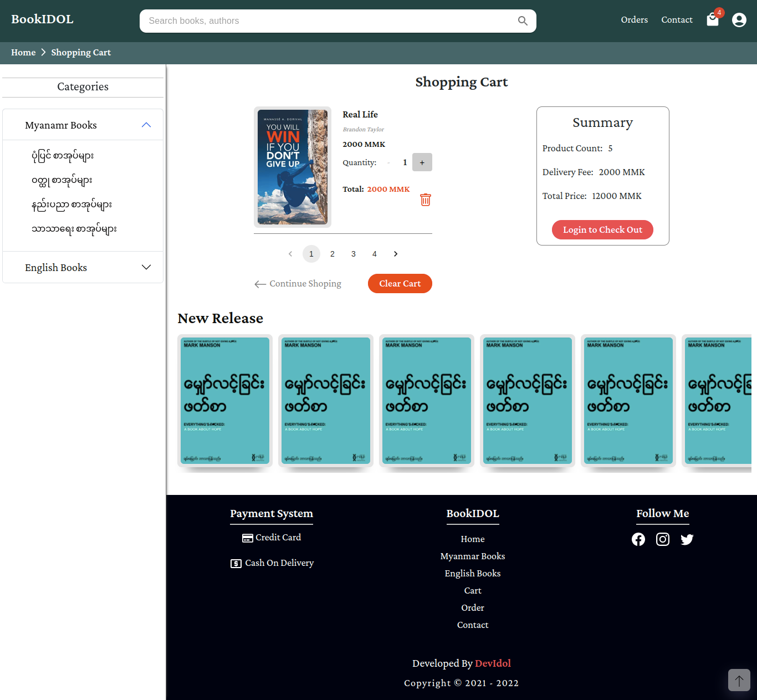Select the သာသာရေး စာအုပ်များ subcategory
This screenshot has height=700, width=757.
coord(74,229)
